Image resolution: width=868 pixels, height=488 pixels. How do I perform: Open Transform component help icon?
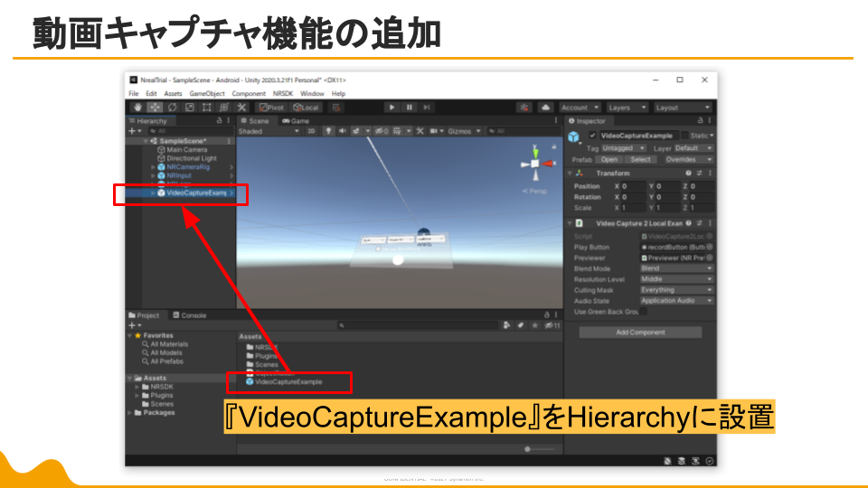pyautogui.click(x=688, y=174)
